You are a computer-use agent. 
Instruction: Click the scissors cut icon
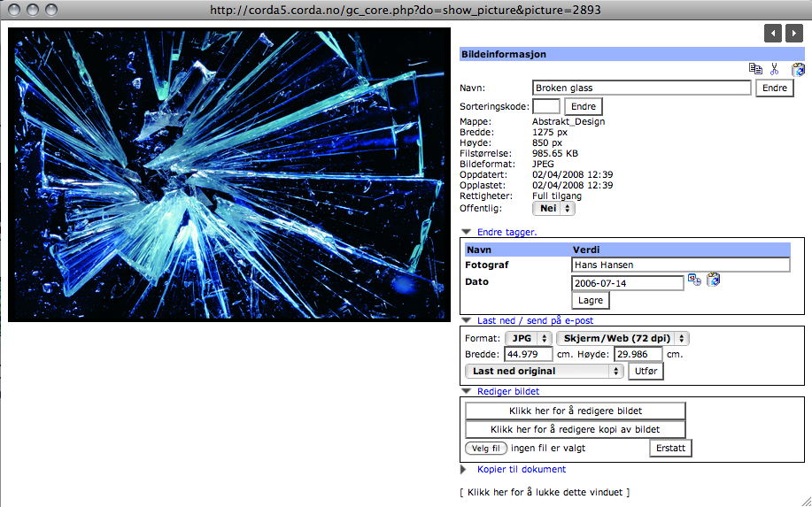click(774, 69)
